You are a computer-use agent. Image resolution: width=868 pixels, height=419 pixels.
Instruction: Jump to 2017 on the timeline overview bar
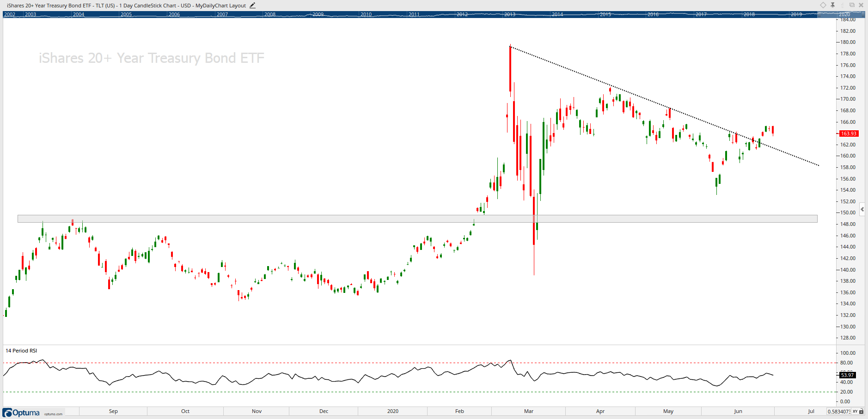click(701, 14)
